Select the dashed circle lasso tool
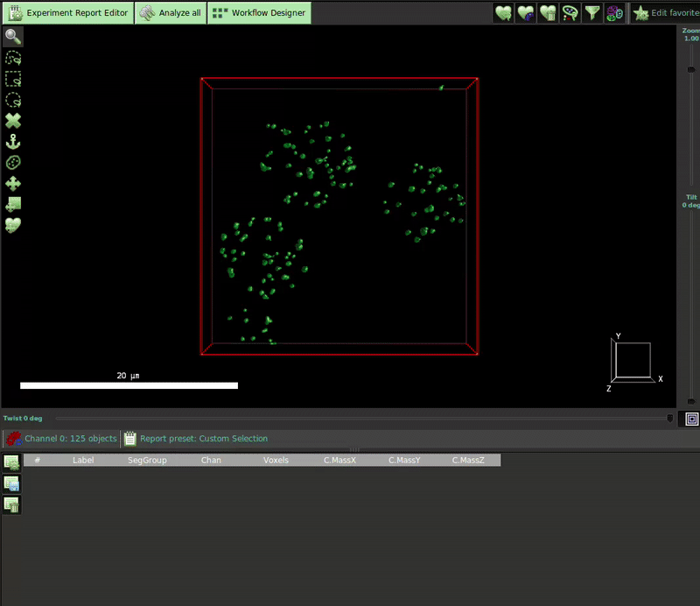The height and width of the screenshot is (606, 700). tap(13, 100)
